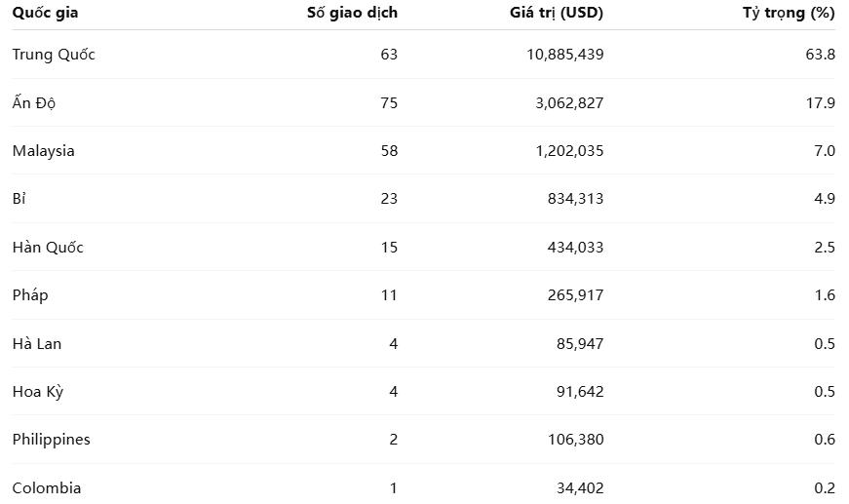Click the value 10,885,439 for Trung Quốc
This screenshot has height=504, width=849.
(563, 55)
